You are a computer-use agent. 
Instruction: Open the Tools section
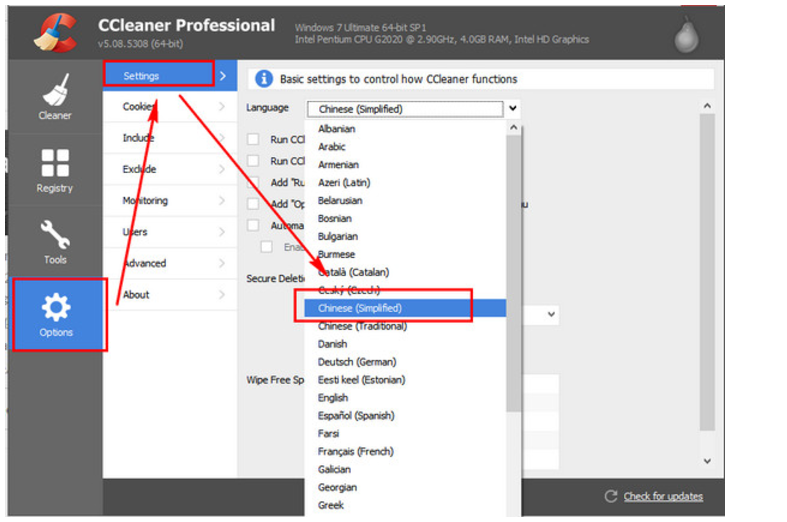[x=55, y=242]
